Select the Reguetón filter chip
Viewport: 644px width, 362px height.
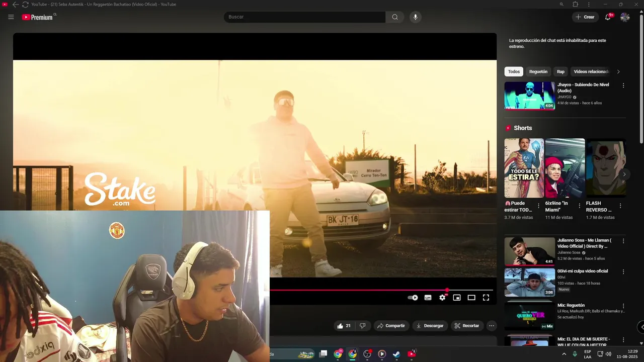click(x=538, y=72)
